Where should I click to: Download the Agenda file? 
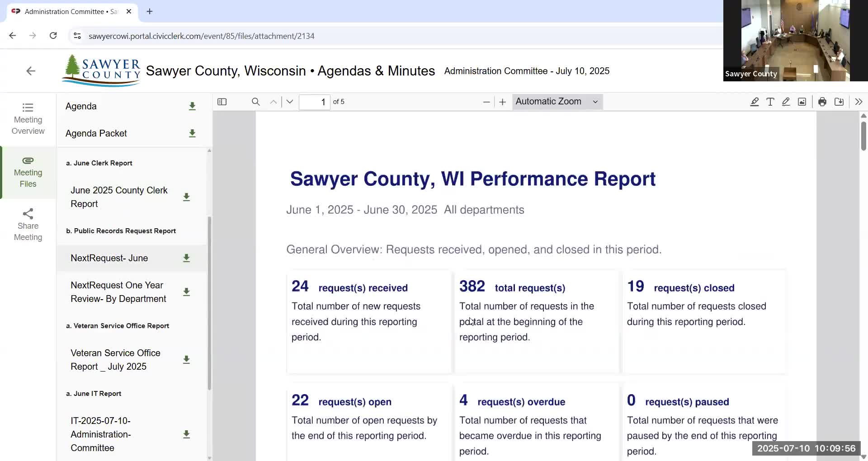192,106
